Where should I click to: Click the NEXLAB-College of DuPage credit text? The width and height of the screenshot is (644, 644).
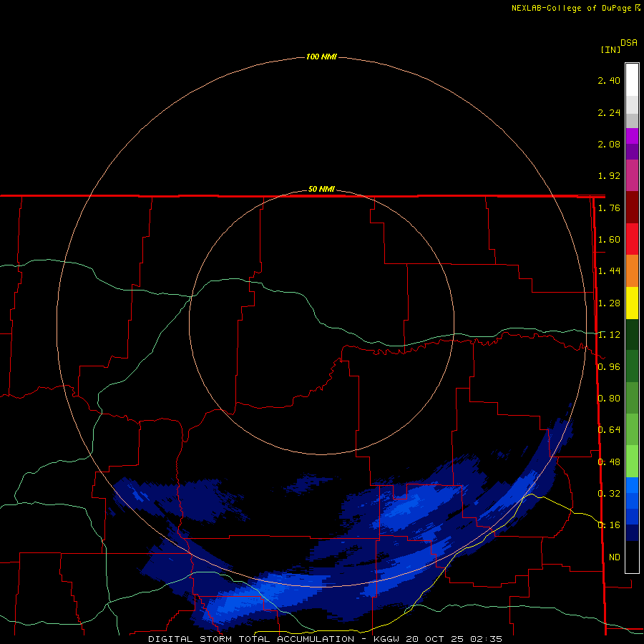(x=571, y=8)
